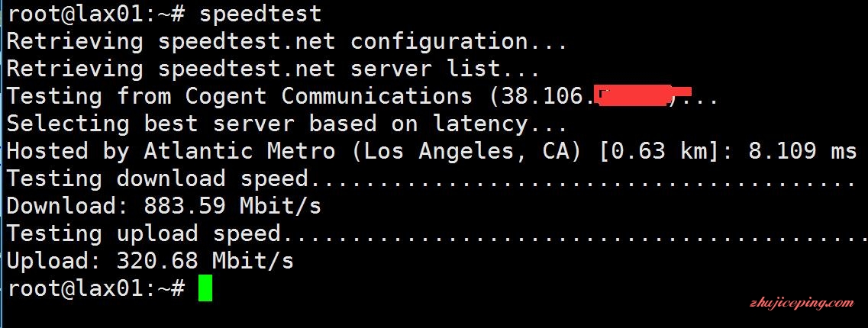
Task: Click the word latency in the output
Action: coord(480,124)
